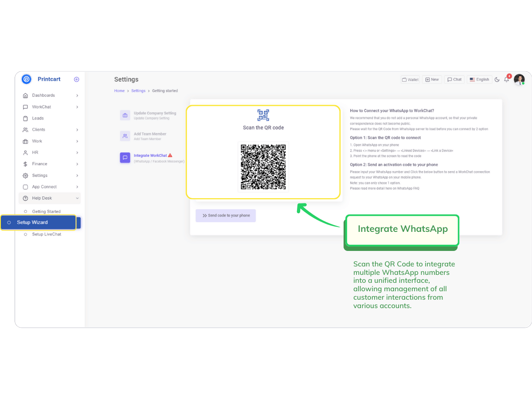Click the Integrate WorkChat purple chat icon
532x399 pixels.
coord(125,158)
